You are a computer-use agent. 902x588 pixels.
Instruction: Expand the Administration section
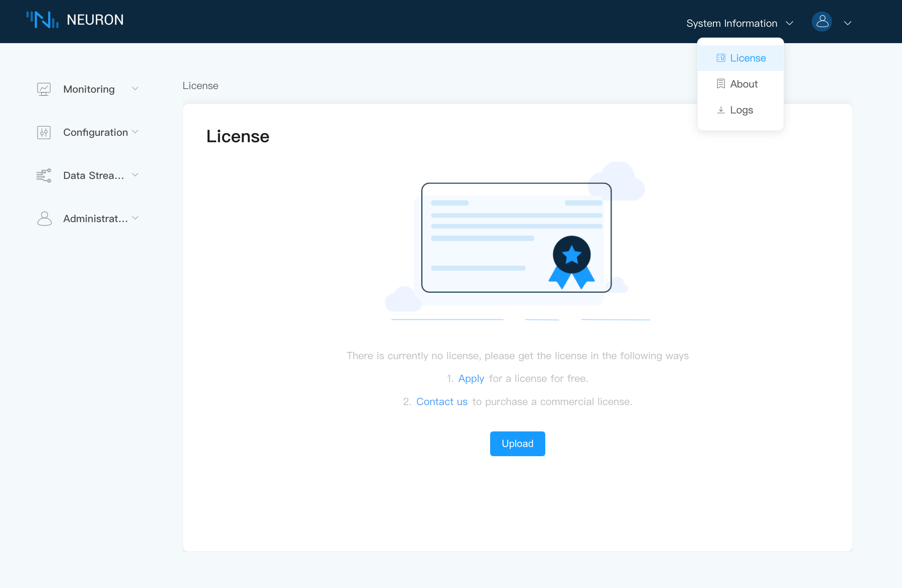click(135, 218)
